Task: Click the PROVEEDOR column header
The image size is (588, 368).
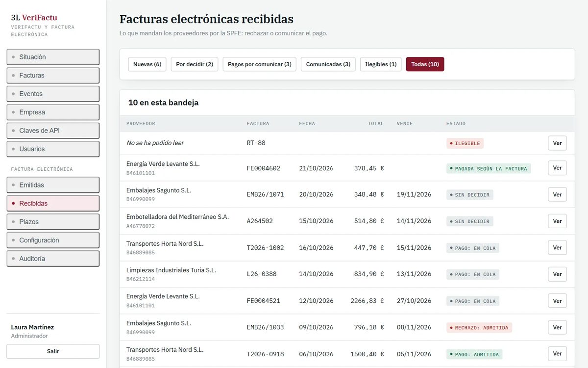Action: [x=141, y=124]
